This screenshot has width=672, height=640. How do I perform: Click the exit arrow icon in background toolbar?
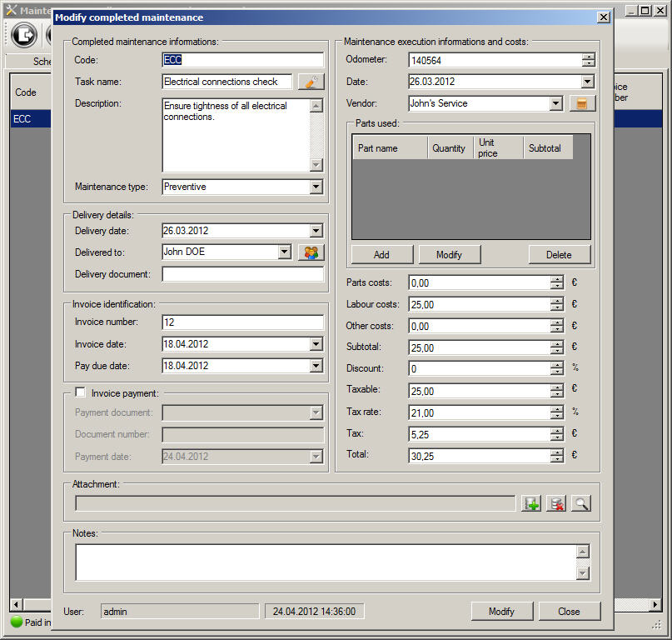pos(25,35)
